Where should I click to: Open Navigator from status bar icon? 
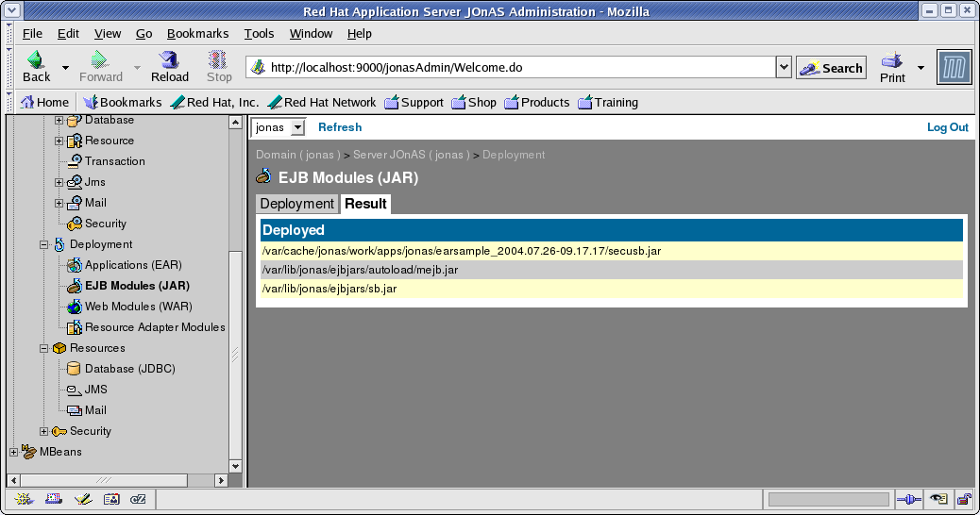point(24,499)
